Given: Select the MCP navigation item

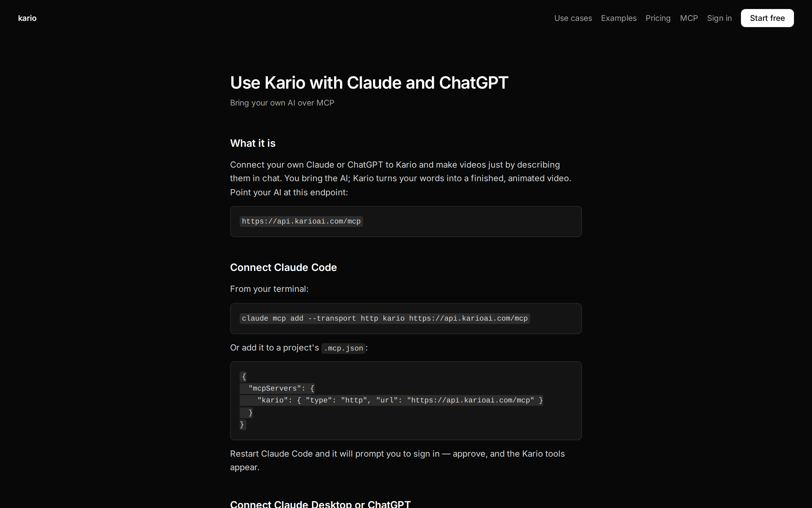Looking at the screenshot, I should [689, 18].
